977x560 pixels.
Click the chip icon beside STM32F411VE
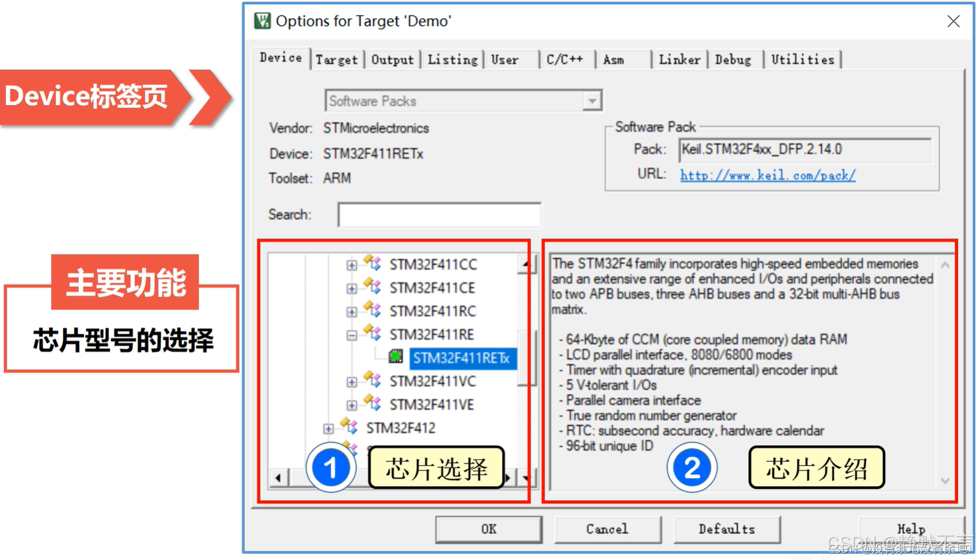coord(372,403)
